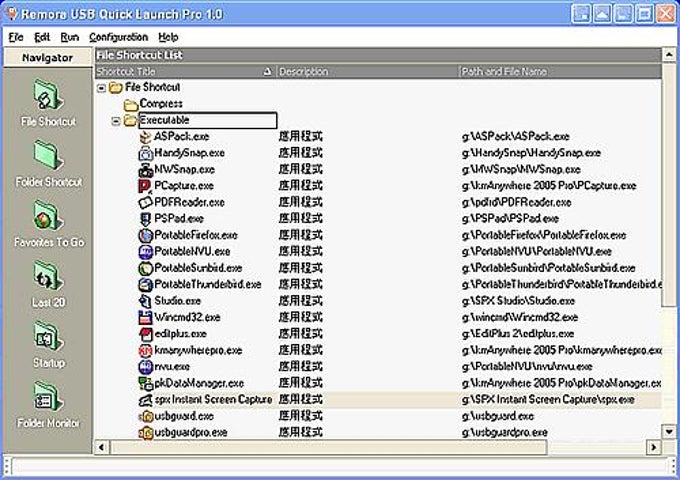Screen dimensions: 680x480
Task: Select path g:\EditPlus 2\editplus.exe
Action: pos(518,334)
